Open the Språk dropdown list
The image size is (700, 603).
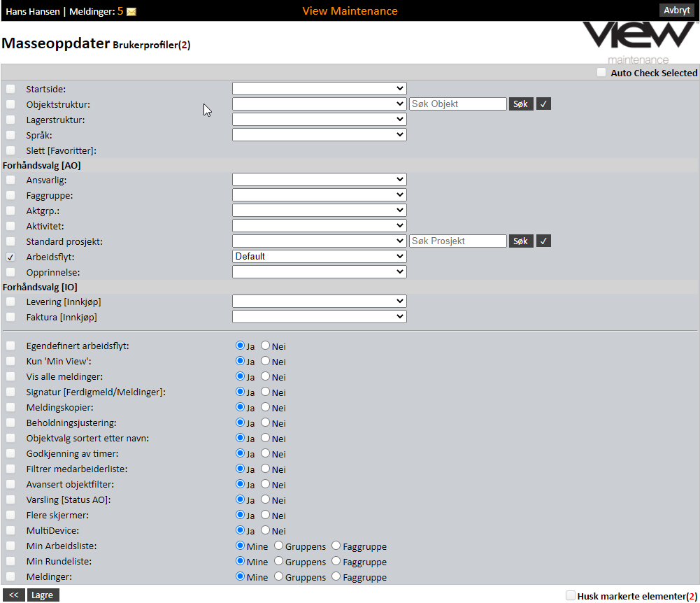pos(319,135)
